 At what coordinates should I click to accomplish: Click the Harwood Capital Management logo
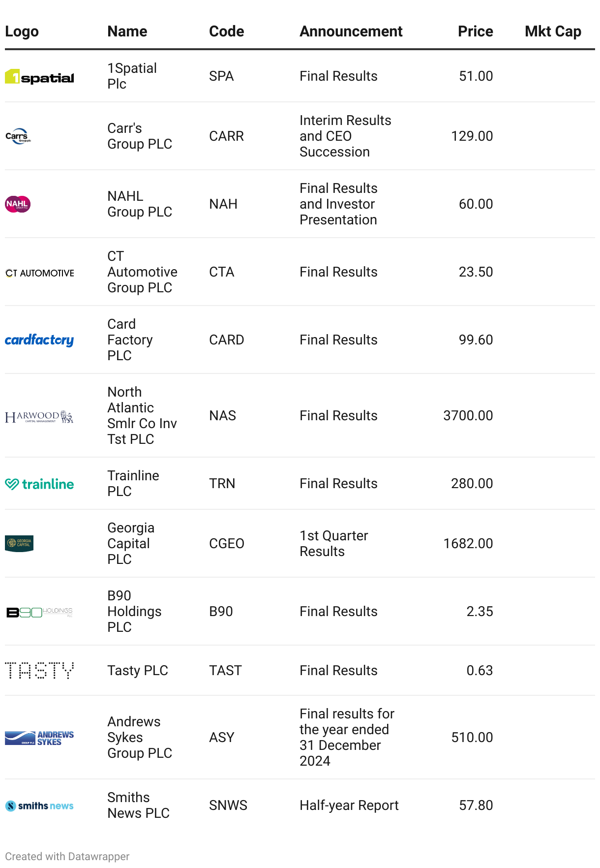coord(39,417)
